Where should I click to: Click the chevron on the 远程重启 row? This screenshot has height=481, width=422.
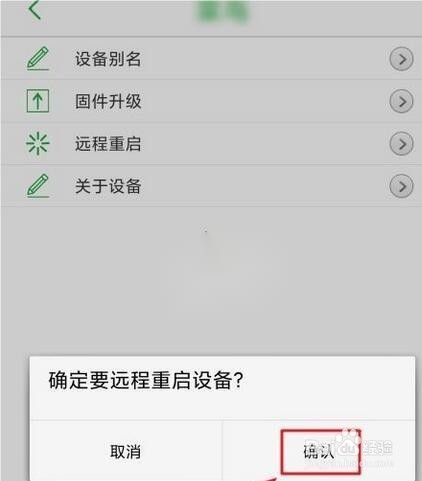click(401, 144)
